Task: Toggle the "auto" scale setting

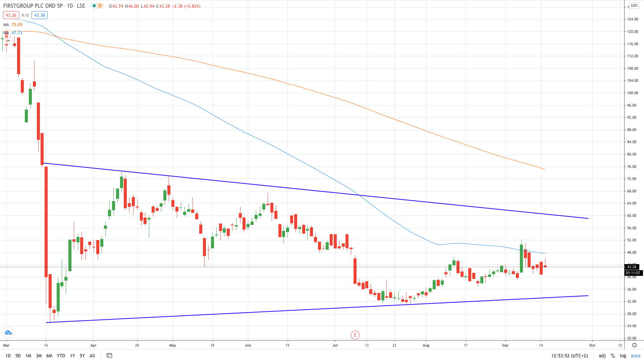Action: coord(635,356)
